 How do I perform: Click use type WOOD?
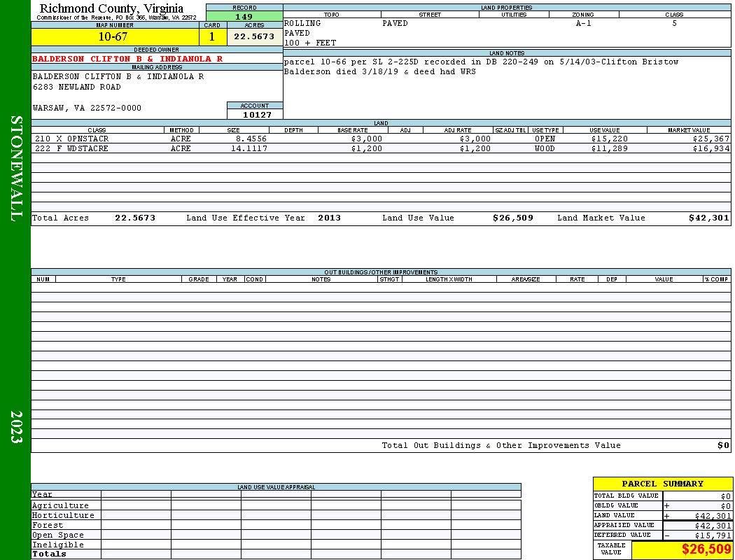tap(545, 148)
